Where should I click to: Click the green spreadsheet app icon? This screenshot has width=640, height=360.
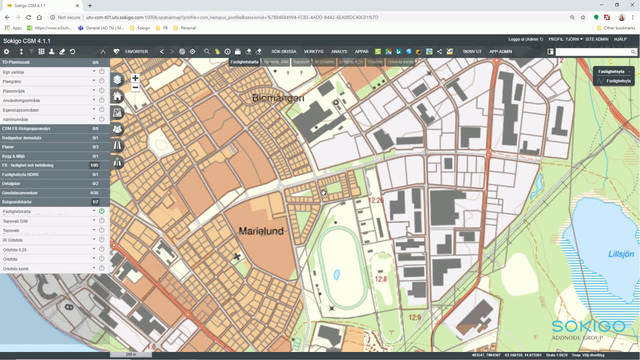378,51
